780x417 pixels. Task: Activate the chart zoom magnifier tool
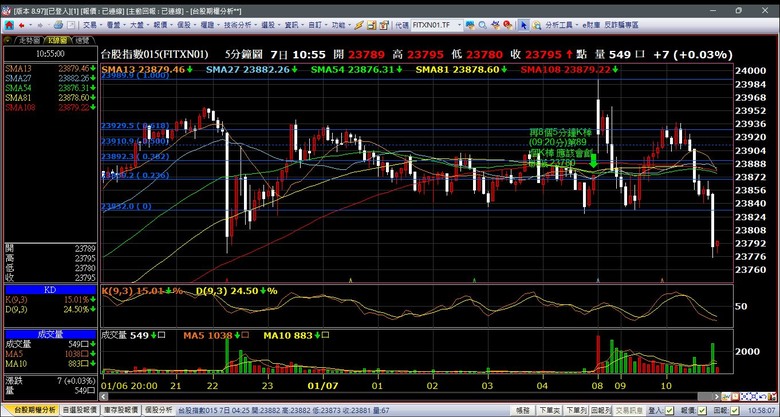(537, 25)
